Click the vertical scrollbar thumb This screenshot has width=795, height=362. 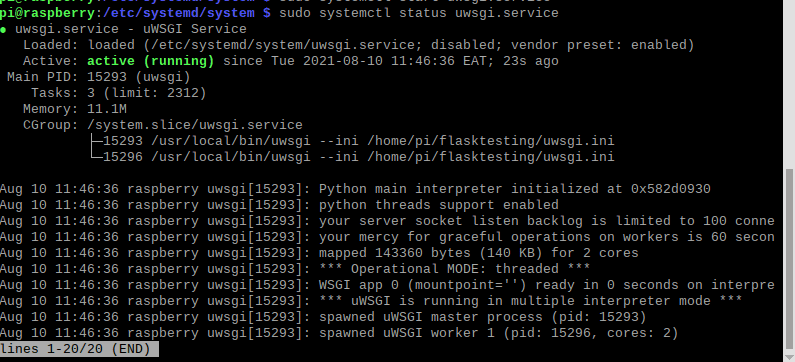pyautogui.click(x=789, y=261)
